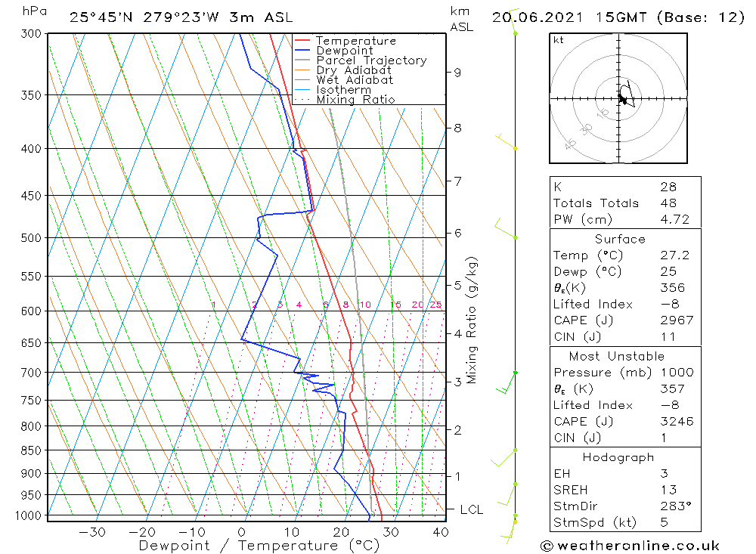Click the hodograph circular plot
The height and width of the screenshot is (554, 756).
click(618, 98)
